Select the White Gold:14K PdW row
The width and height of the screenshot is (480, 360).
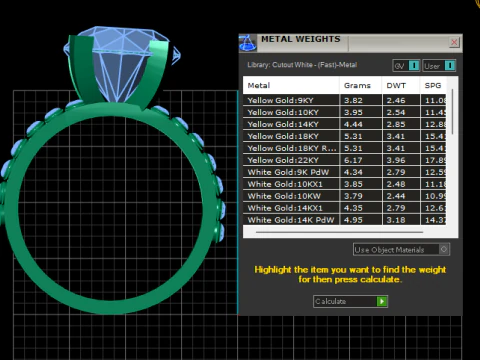click(x=344, y=220)
